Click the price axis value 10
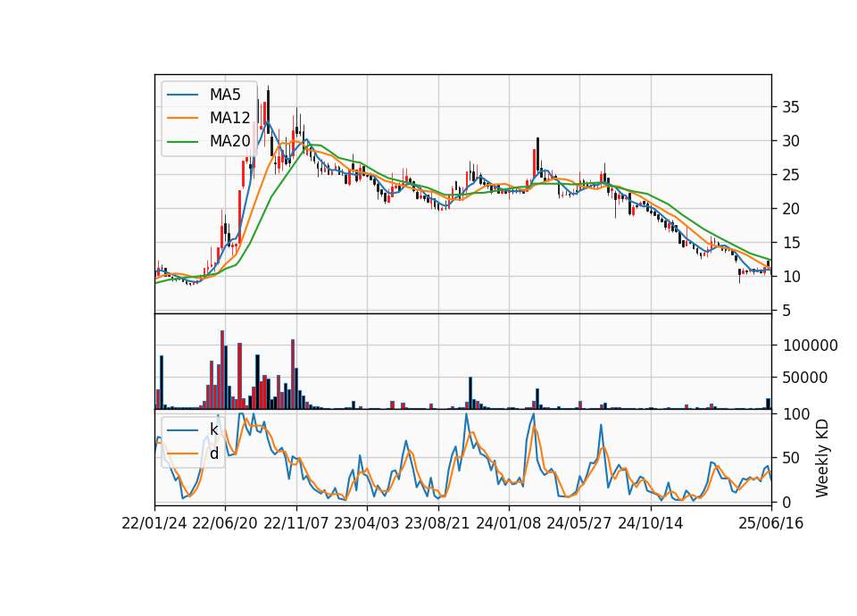 tap(790, 277)
